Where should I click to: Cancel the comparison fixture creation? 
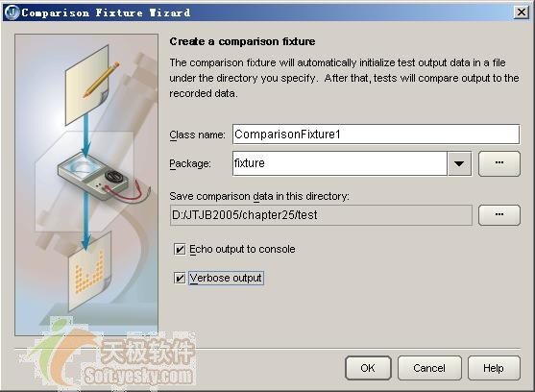[429, 368]
